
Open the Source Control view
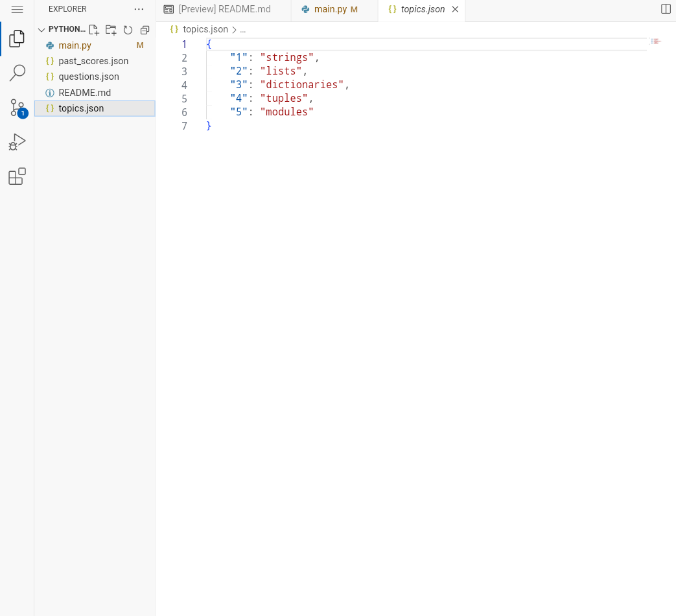tap(18, 108)
